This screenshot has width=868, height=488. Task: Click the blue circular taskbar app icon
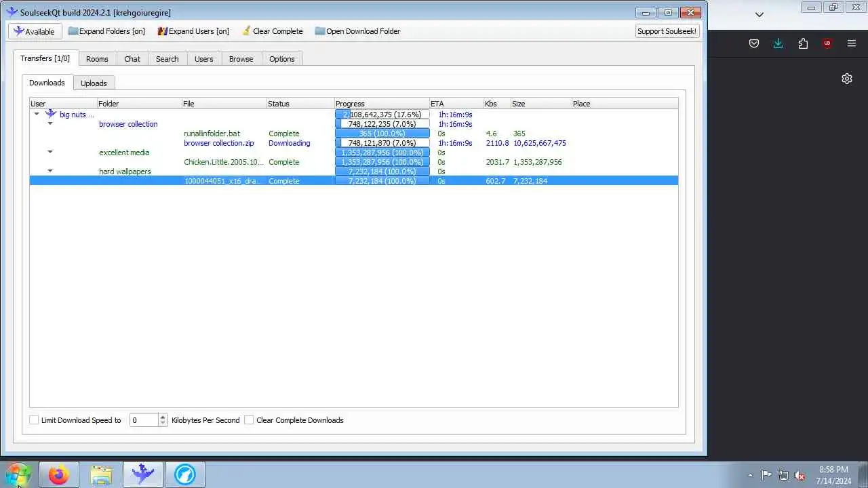(185, 474)
